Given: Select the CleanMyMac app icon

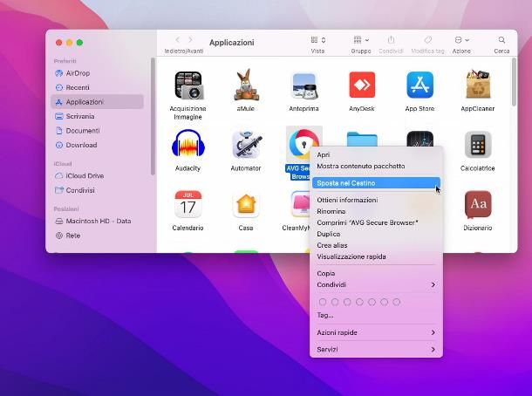Looking at the screenshot, I should (300, 204).
